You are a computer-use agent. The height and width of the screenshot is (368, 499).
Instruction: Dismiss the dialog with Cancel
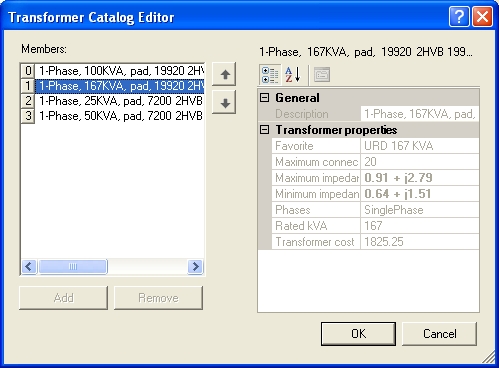pyautogui.click(x=440, y=334)
